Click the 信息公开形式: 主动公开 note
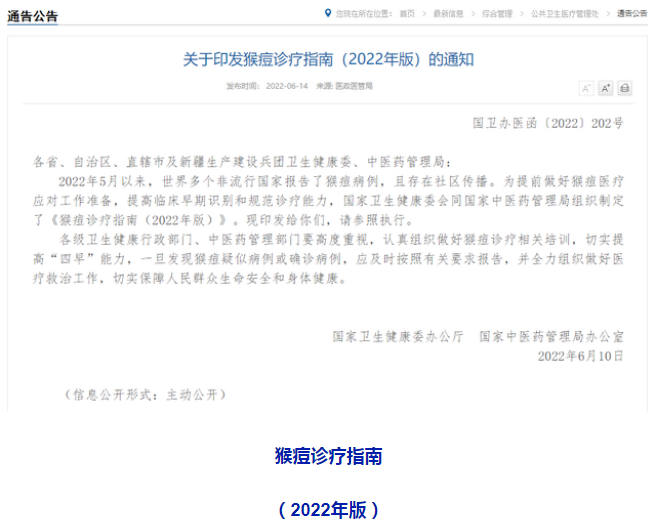Screen dimensions: 650x529 [145, 395]
